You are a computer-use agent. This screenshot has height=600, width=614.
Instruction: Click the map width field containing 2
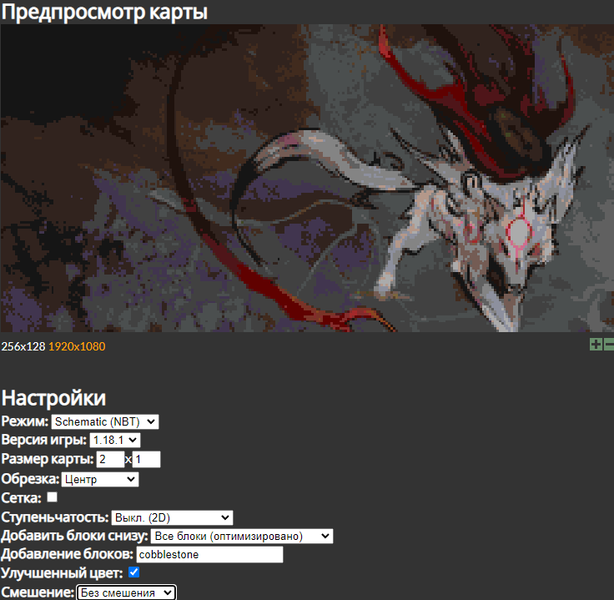click(110, 459)
